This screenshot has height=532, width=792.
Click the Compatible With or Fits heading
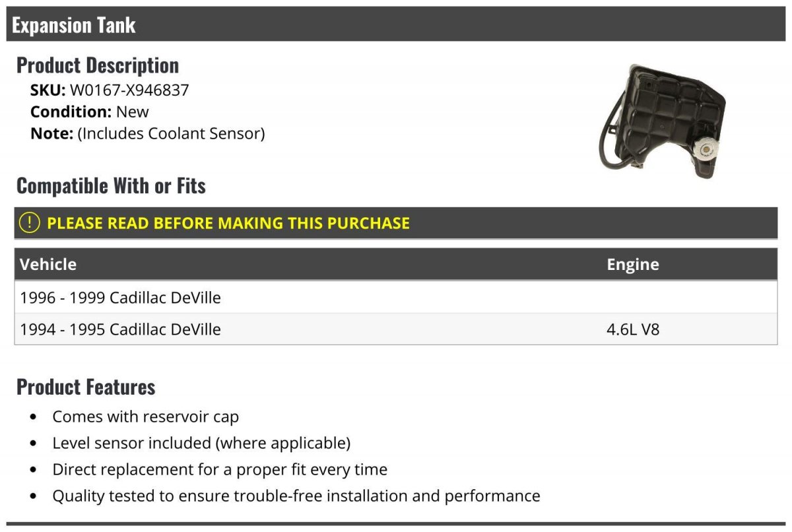[x=111, y=186]
